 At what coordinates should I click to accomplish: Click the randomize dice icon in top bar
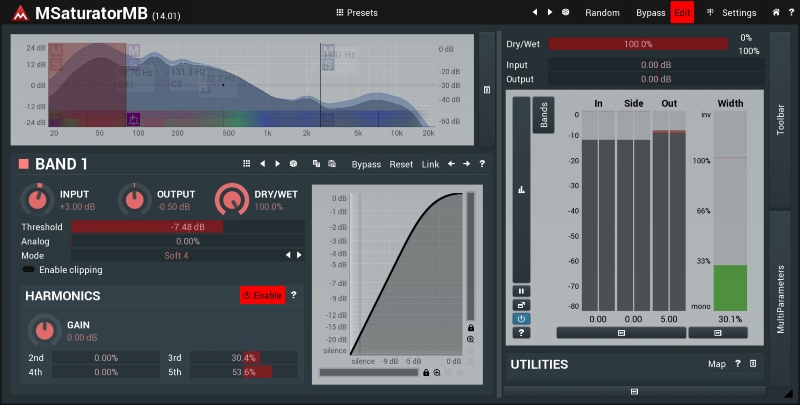(566, 12)
